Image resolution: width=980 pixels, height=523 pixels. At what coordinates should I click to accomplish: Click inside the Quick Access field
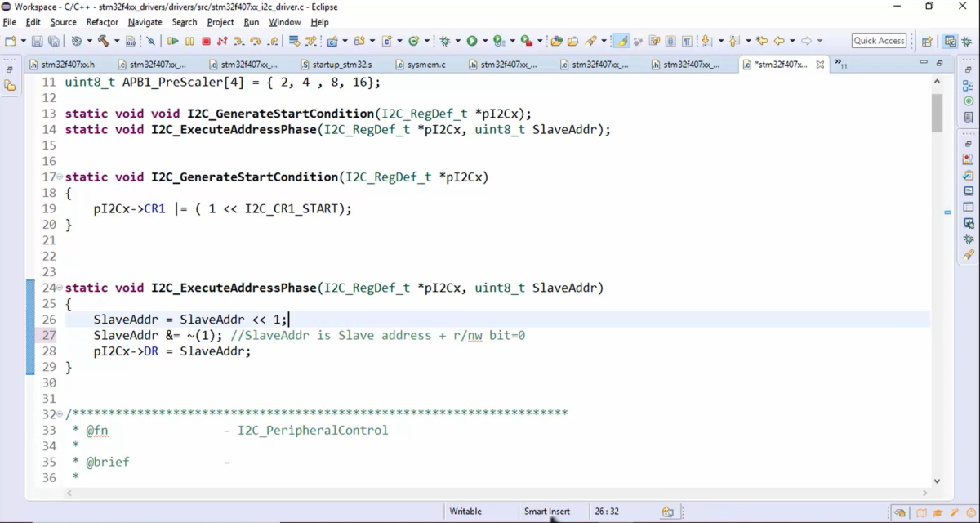pyautogui.click(x=878, y=40)
